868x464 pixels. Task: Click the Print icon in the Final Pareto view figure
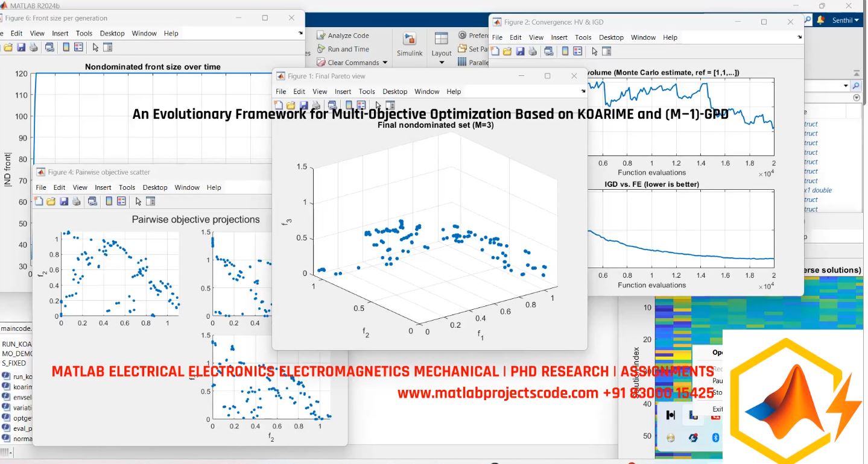coord(316,104)
